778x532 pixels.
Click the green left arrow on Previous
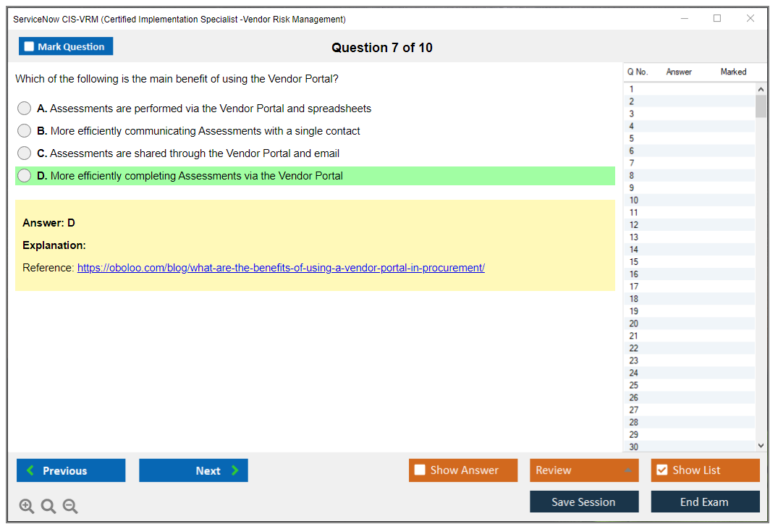point(30,470)
